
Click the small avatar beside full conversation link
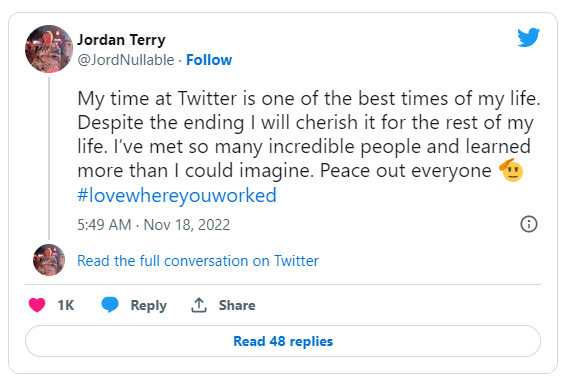tap(49, 260)
